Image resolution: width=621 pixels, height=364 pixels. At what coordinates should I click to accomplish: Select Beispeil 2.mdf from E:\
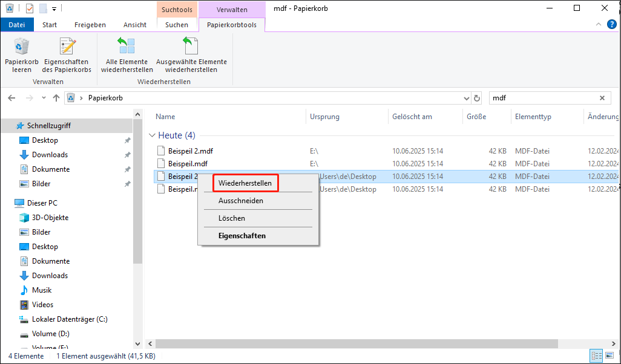[x=191, y=151]
